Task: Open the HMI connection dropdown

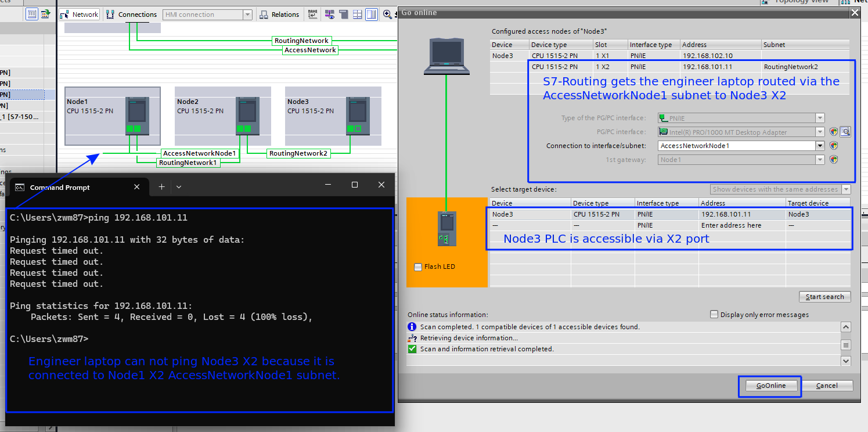Action: click(x=247, y=15)
